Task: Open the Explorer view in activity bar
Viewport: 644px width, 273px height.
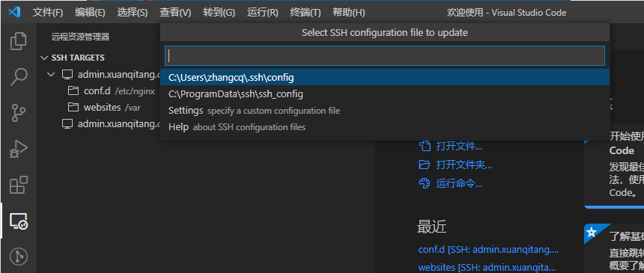Action: pyautogui.click(x=18, y=41)
